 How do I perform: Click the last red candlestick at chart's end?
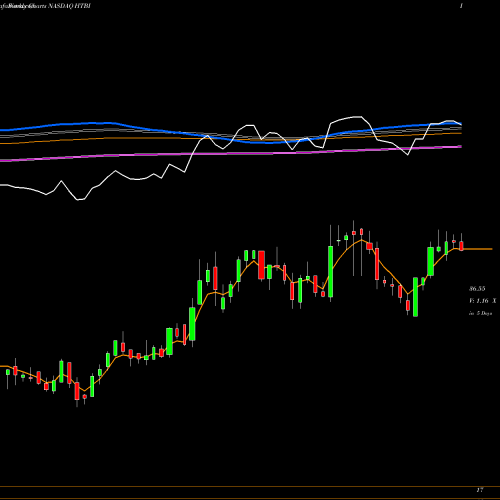pos(461,246)
